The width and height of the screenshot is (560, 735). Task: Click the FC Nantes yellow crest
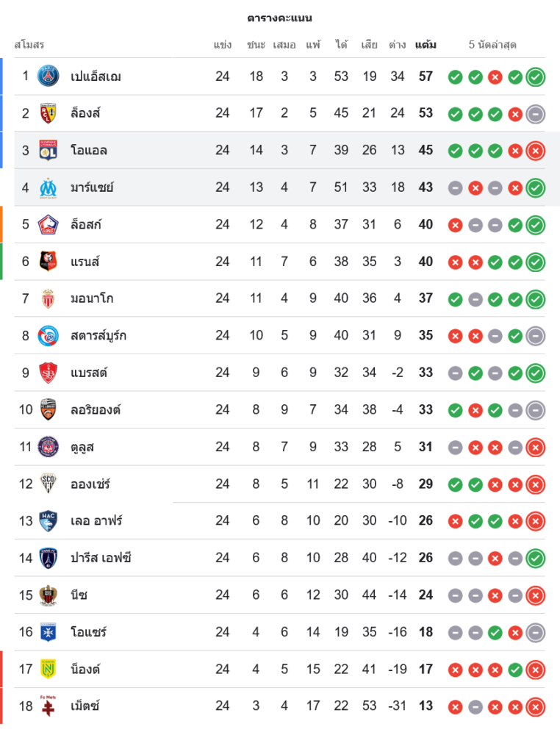(x=49, y=669)
